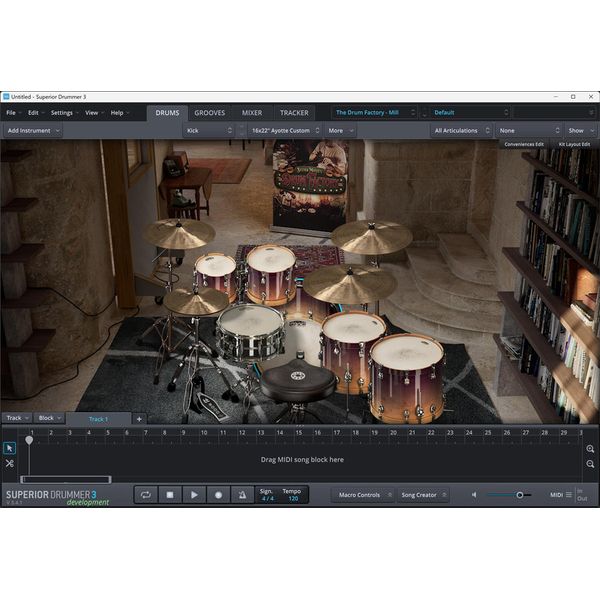Screen dimensions: 600x600
Task: Open the None selector dropdown
Action: [x=528, y=130]
